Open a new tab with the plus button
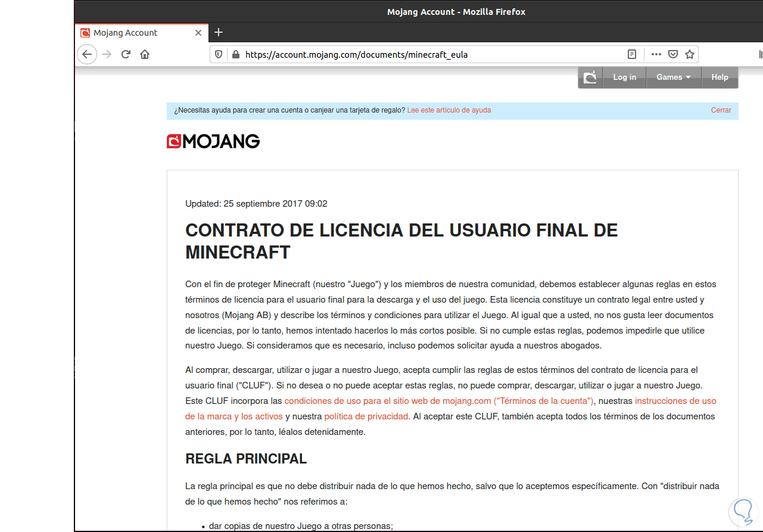Image resolution: width=763 pixels, height=532 pixels. pyautogui.click(x=219, y=32)
